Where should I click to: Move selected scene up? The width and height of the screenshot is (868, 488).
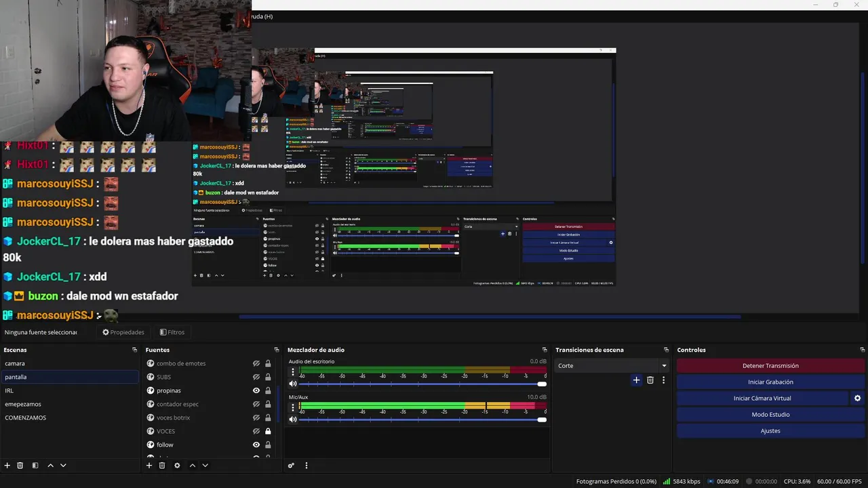coord(50,466)
